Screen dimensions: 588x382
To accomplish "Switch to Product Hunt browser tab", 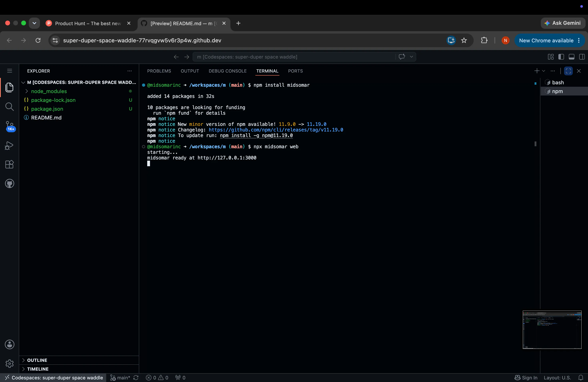I will [88, 23].
